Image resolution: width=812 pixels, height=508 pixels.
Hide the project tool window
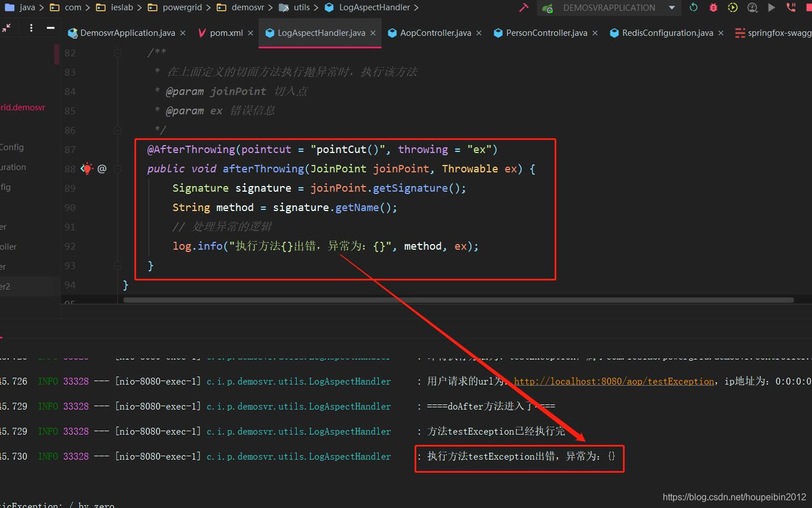51,28
